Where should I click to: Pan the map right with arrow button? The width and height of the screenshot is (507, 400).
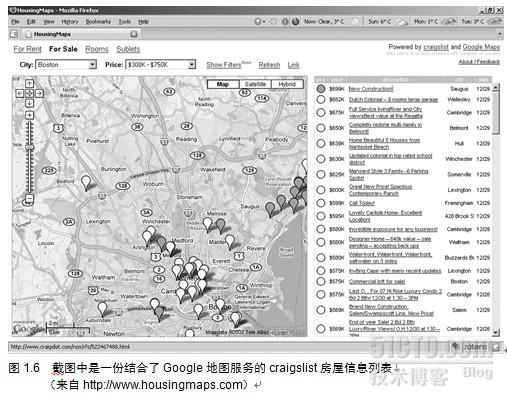tap(39, 94)
